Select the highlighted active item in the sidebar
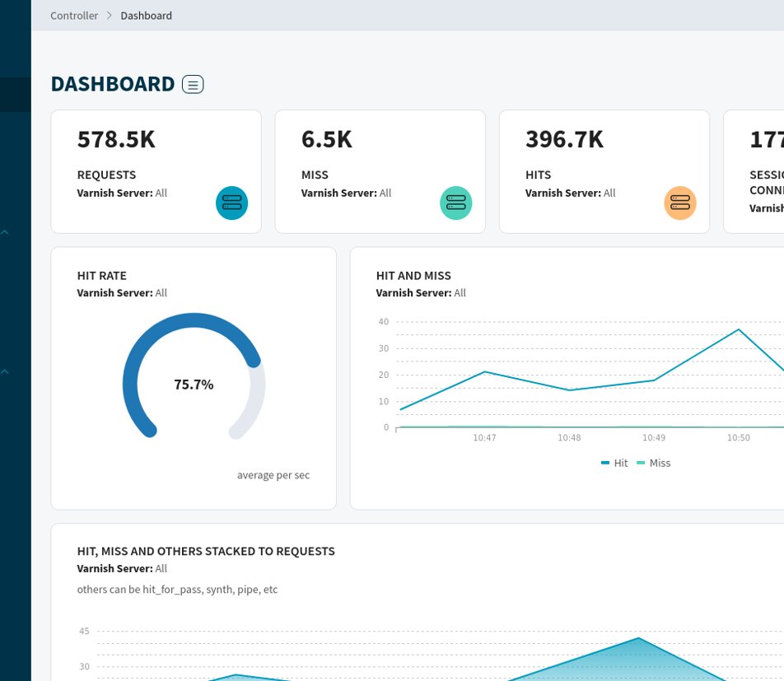784x681 pixels. 15,95
